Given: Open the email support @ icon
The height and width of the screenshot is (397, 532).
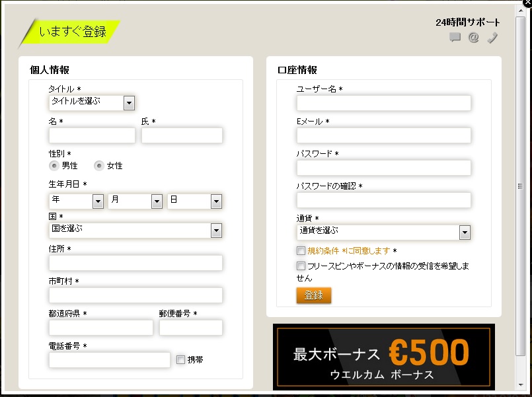Looking at the screenshot, I should coord(473,37).
